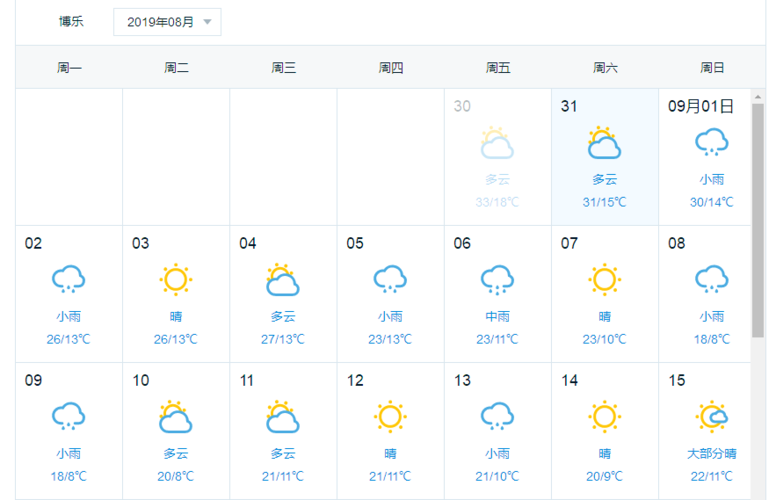Click the light rain icon on day 05
The image size is (776, 500).
click(390, 279)
